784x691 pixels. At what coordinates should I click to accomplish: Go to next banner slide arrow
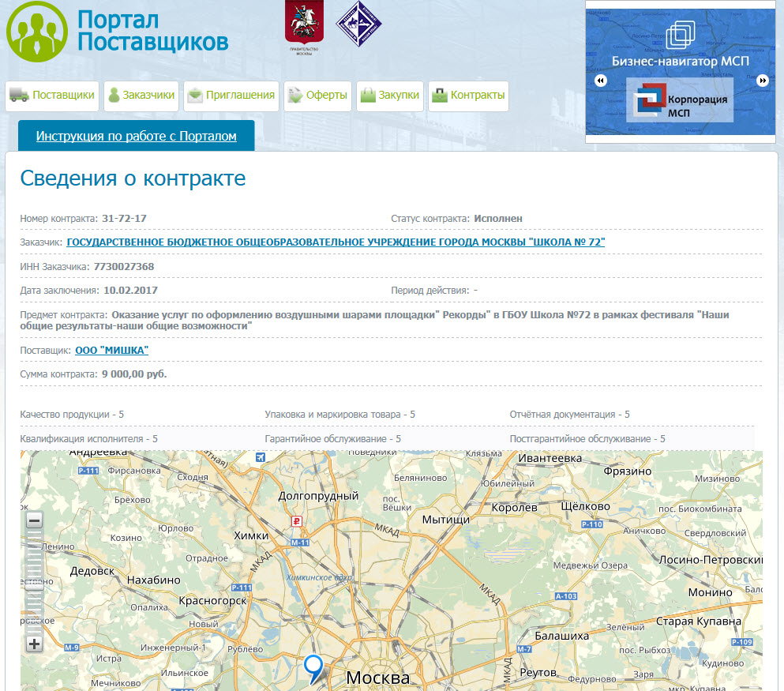pos(762,81)
